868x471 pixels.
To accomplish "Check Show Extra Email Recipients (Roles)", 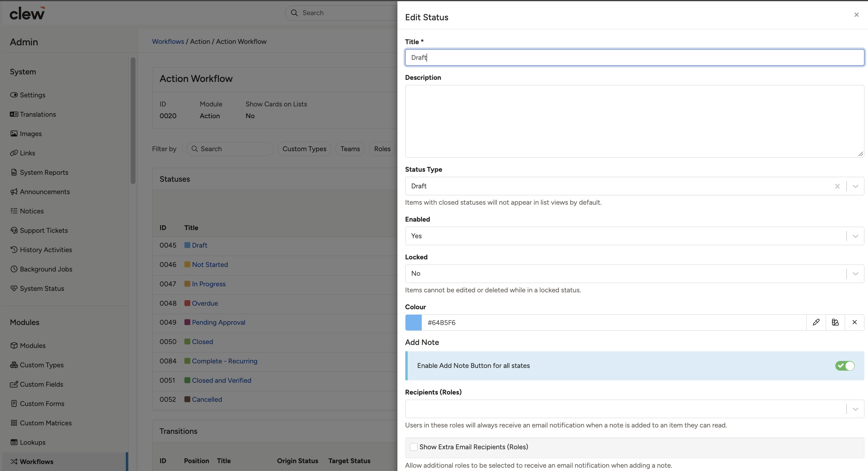I will point(413,447).
